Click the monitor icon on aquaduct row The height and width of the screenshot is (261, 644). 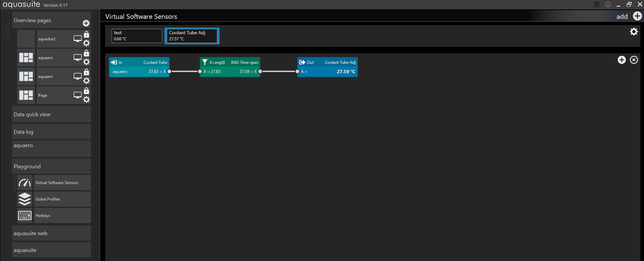pyautogui.click(x=78, y=39)
